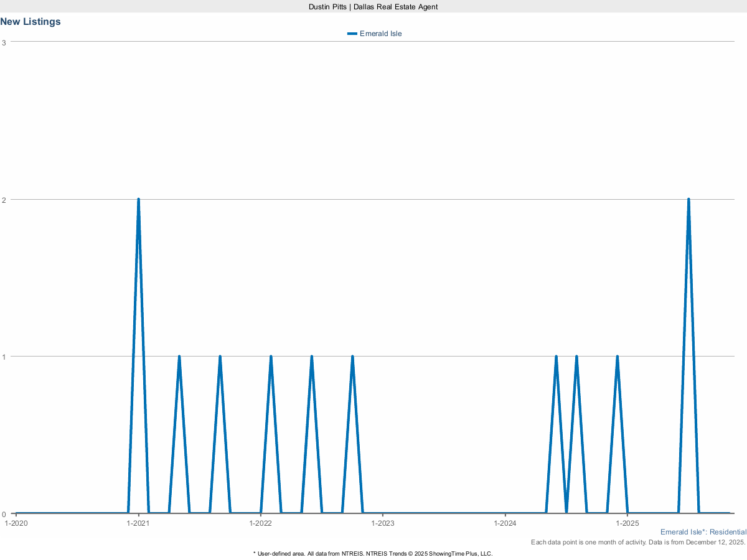This screenshot has height=560, width=747.
Task: Click the September 2021 data peak
Action: [220, 357]
